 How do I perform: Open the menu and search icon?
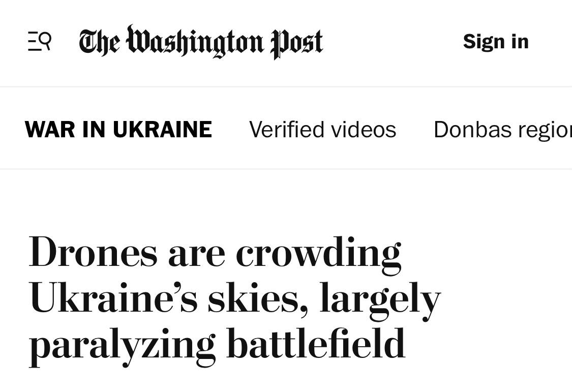pos(39,41)
